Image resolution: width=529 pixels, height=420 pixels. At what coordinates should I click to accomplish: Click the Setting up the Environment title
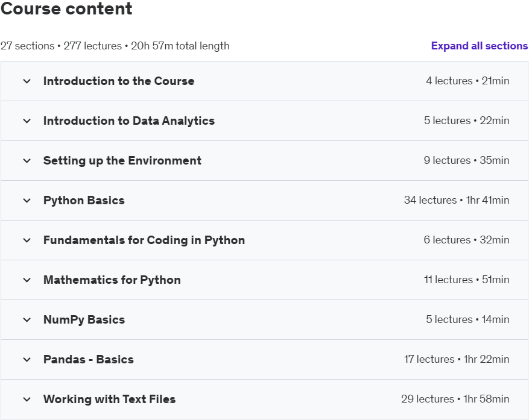coord(122,161)
